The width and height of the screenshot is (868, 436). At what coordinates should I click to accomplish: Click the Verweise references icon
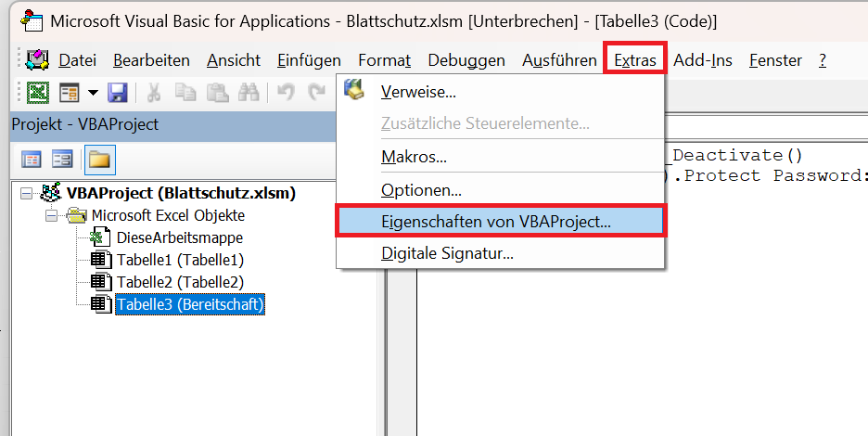tap(353, 90)
